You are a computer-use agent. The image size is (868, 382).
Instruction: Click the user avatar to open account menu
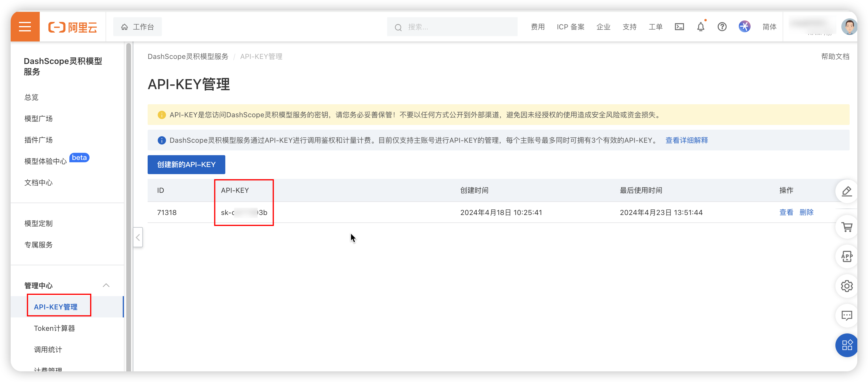point(849,27)
